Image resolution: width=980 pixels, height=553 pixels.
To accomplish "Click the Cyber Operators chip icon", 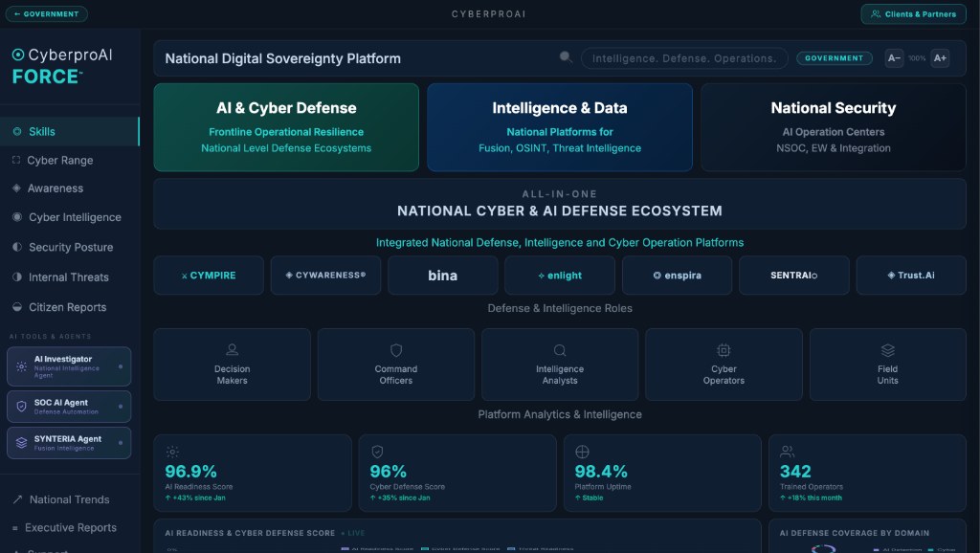I will point(724,350).
